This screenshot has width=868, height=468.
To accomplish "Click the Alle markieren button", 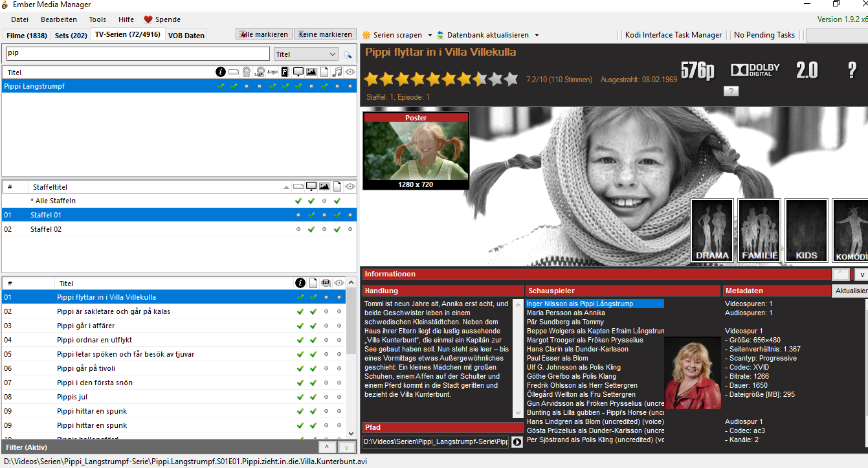I will (x=264, y=34).
